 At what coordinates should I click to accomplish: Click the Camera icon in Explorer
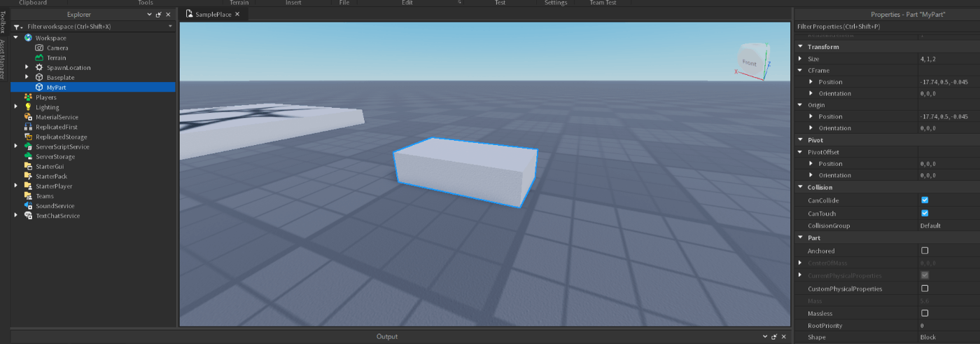[x=39, y=48]
